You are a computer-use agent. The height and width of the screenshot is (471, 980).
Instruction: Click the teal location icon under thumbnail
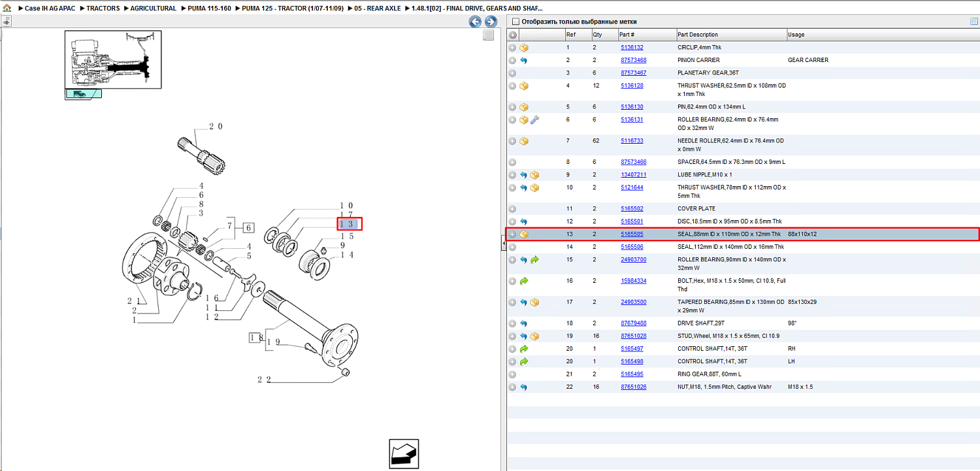83,93
